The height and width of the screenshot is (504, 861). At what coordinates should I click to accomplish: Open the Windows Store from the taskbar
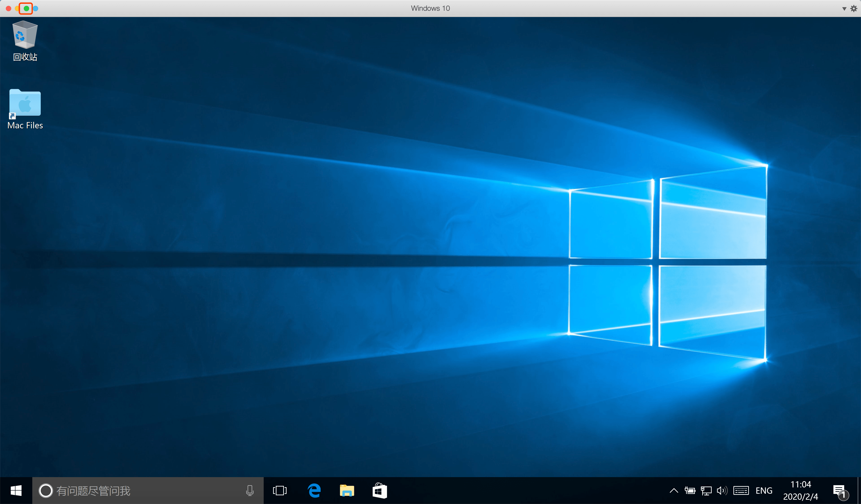380,491
